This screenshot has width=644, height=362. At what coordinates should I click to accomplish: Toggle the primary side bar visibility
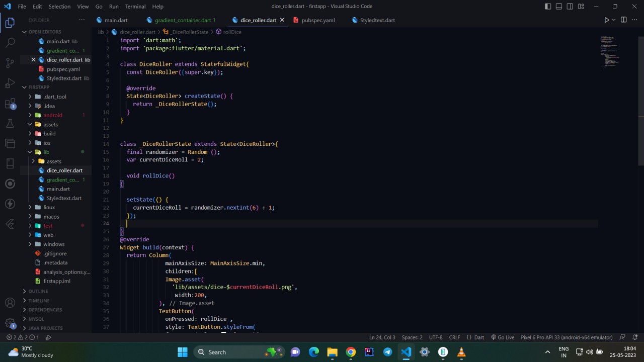(548, 7)
